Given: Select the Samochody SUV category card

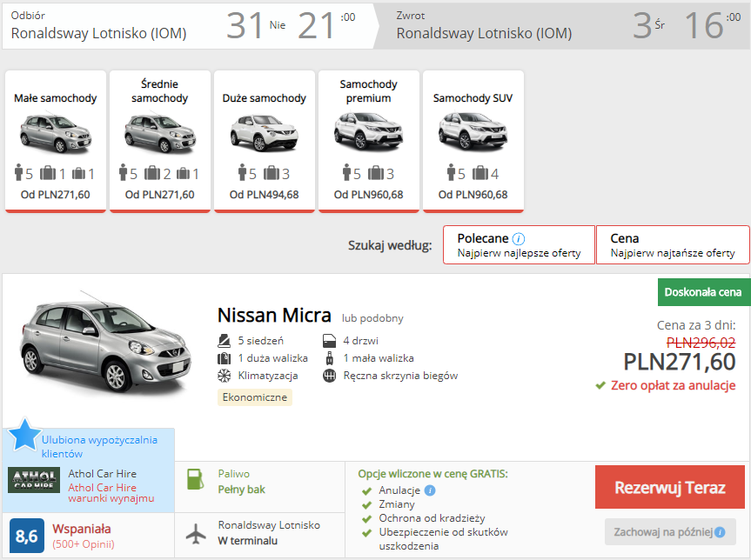Looking at the screenshot, I should tap(473, 141).
